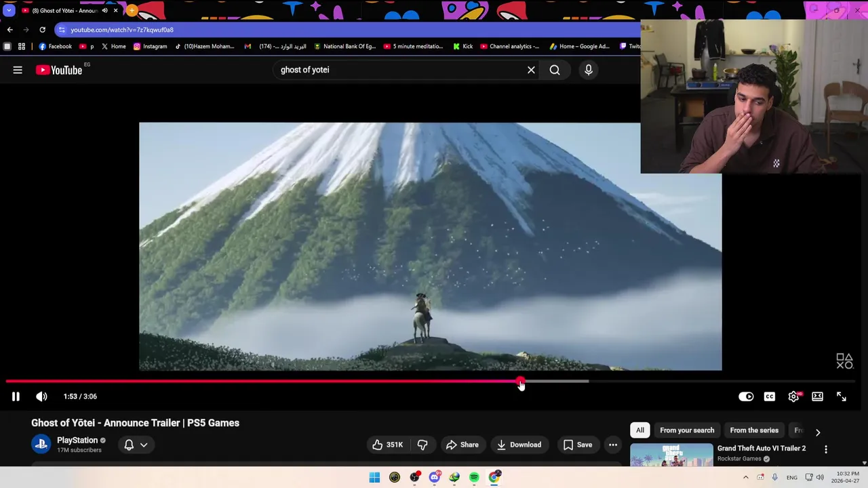Open the three-dot more actions menu

click(613, 445)
